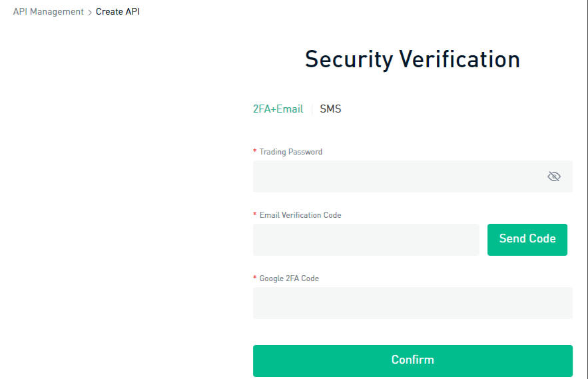
Task: Click red asterisk beside Email Verification Code
Action: click(x=255, y=215)
